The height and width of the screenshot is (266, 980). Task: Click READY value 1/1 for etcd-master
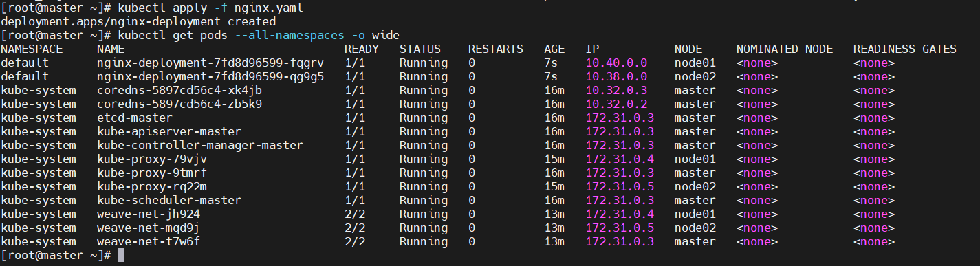[x=355, y=118]
